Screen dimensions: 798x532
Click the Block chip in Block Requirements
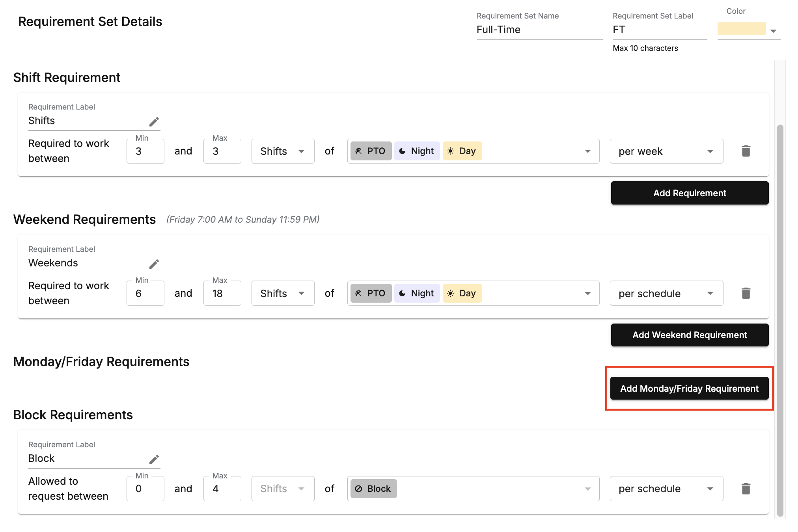[x=373, y=489]
